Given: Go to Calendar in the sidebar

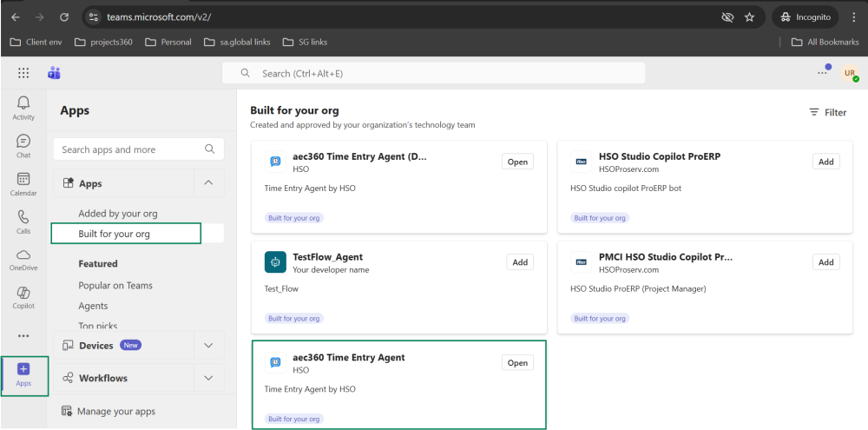Looking at the screenshot, I should [23, 184].
